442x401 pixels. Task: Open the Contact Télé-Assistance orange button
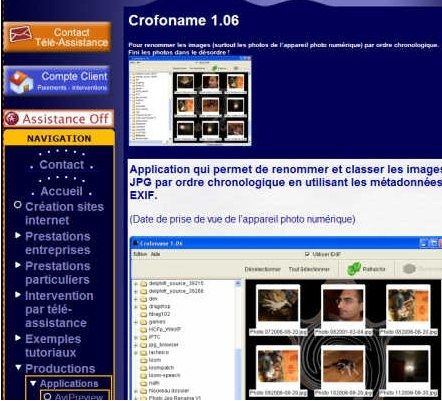pyautogui.click(x=57, y=37)
